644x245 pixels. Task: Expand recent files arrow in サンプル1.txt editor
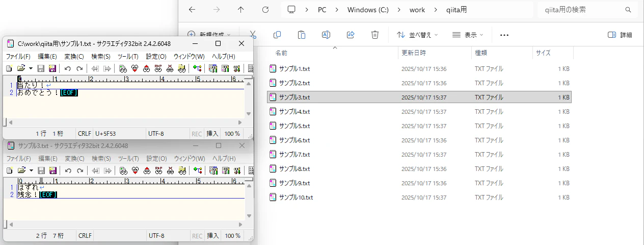31,68
